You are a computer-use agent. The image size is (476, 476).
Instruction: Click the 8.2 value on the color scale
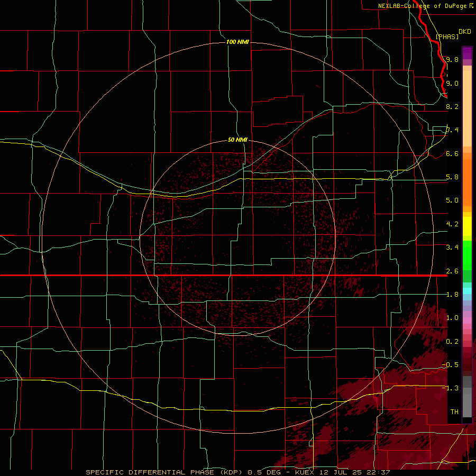pyautogui.click(x=452, y=106)
